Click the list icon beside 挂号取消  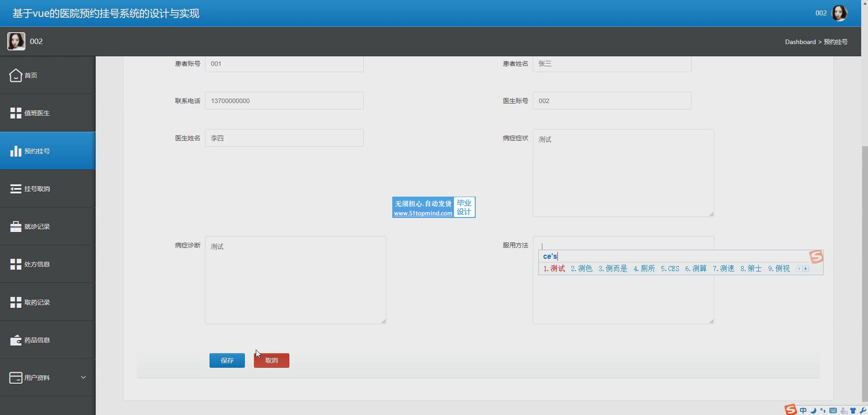click(x=16, y=189)
